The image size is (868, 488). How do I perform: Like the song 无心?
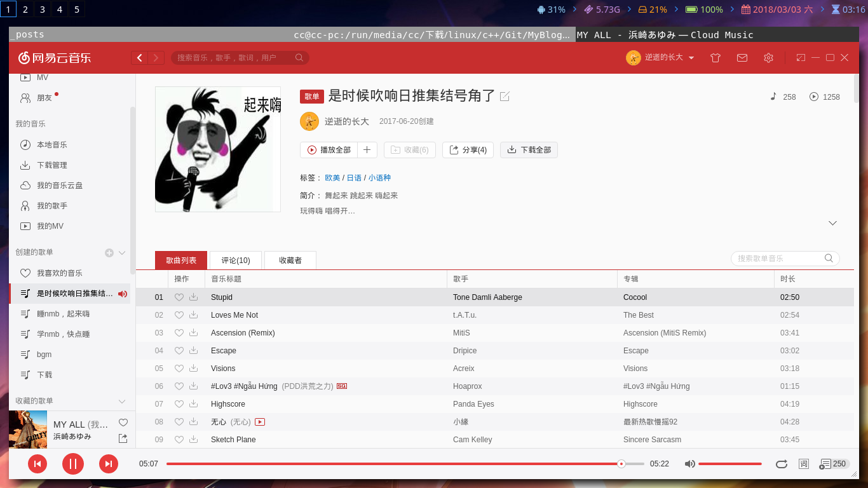coord(179,422)
